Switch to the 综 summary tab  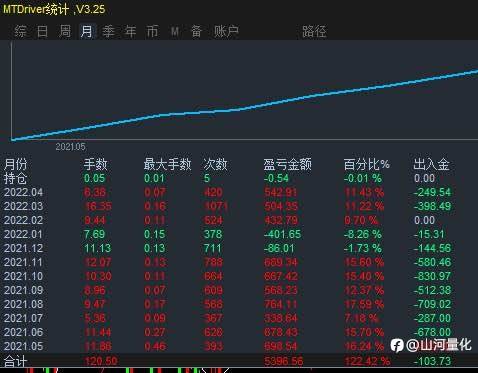[20, 32]
